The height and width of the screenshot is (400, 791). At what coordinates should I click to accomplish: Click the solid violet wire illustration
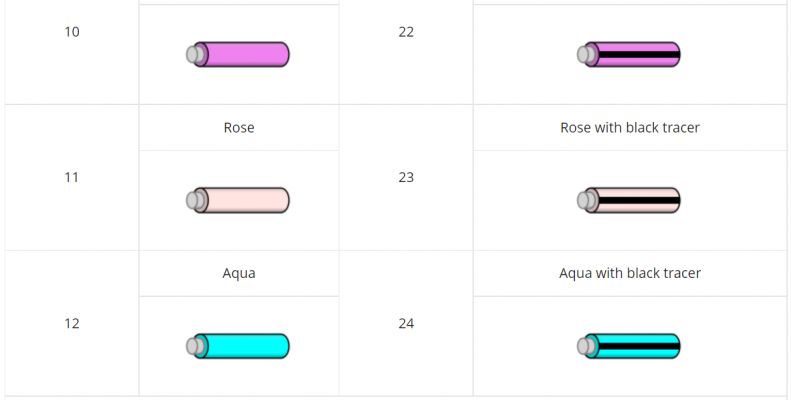pos(241,54)
